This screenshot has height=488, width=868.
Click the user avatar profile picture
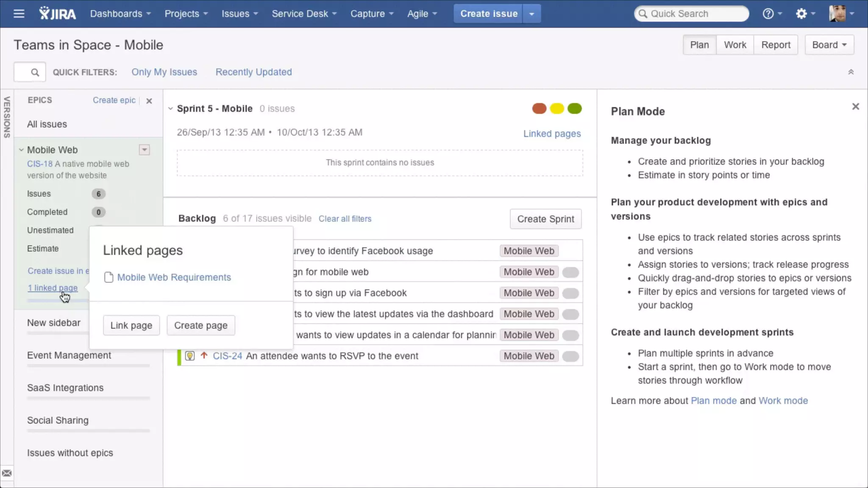coord(837,14)
